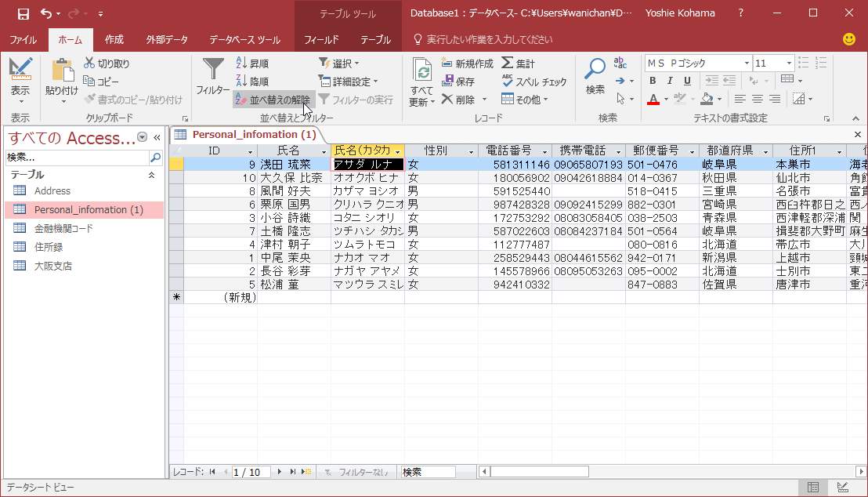Click the 貼り付け paste icon
The width and height of the screenshot is (868, 497).
pyautogui.click(x=62, y=71)
